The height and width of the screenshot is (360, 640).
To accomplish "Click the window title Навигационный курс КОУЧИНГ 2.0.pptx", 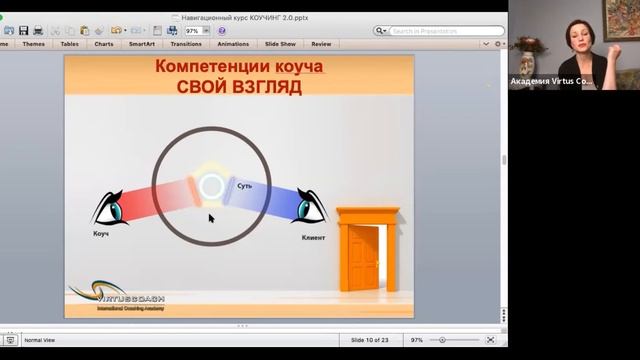I will 245,18.
